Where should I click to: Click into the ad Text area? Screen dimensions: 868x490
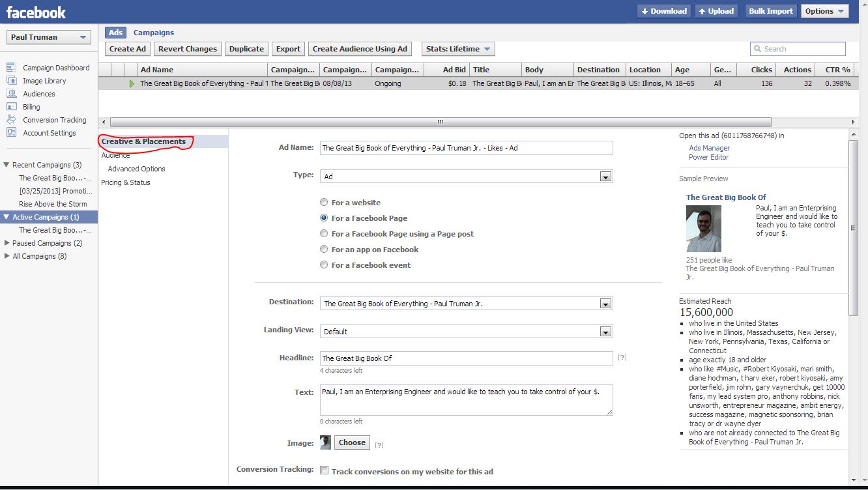pos(467,399)
